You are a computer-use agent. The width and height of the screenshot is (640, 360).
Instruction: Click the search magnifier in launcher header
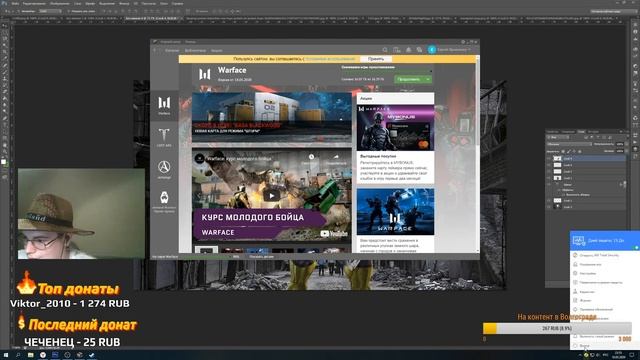coord(385,50)
